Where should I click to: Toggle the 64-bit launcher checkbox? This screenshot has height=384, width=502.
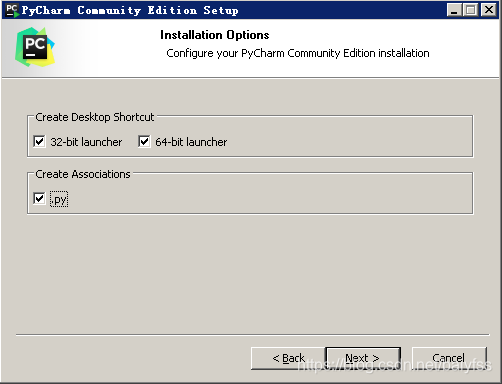point(144,142)
